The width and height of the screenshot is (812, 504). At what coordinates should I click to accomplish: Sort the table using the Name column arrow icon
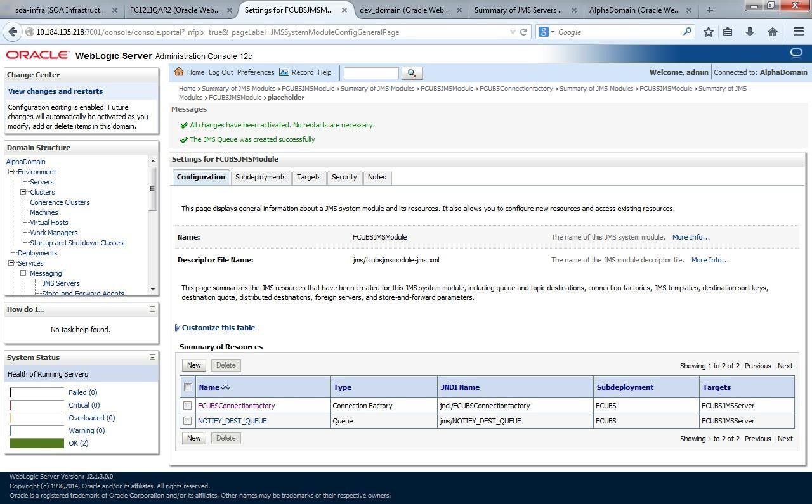(225, 387)
